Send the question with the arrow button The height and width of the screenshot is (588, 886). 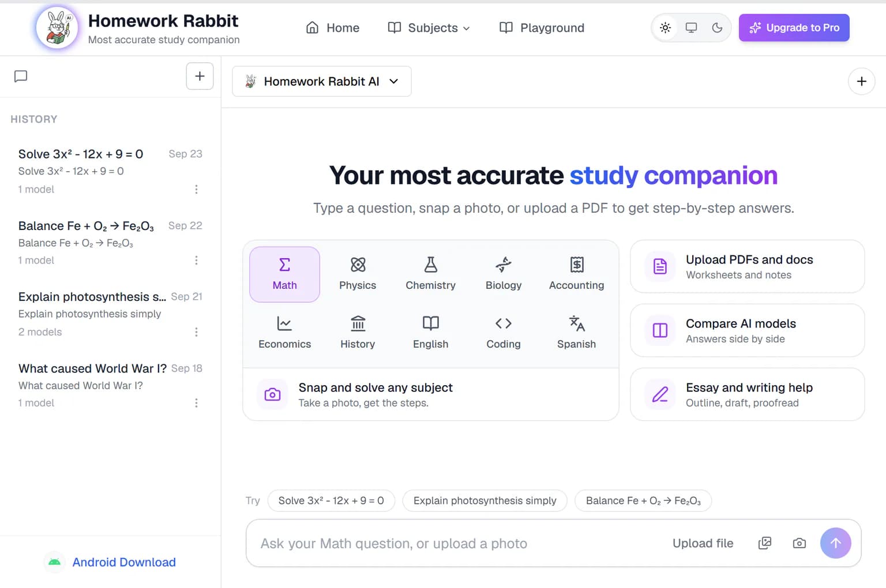[x=835, y=543]
